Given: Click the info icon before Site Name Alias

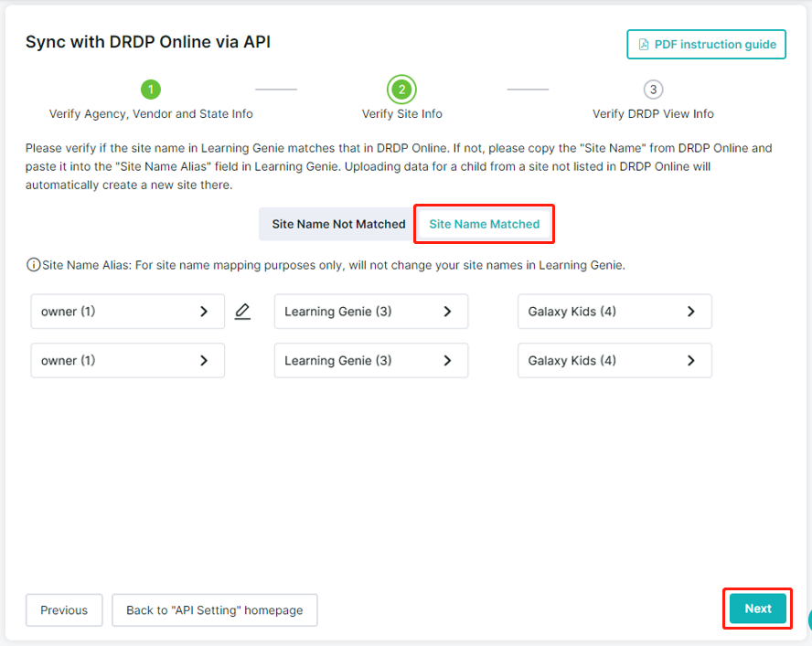Looking at the screenshot, I should [x=34, y=265].
